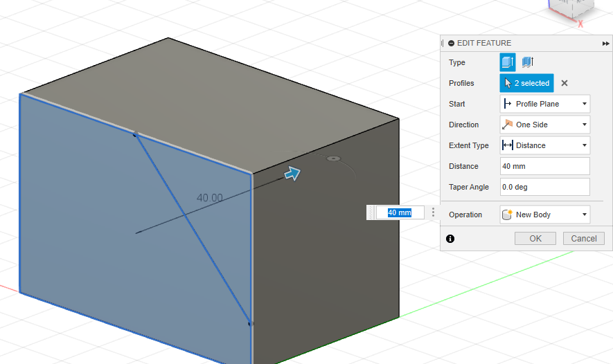Clear the selected profiles with the X
613x364 pixels.
[564, 83]
